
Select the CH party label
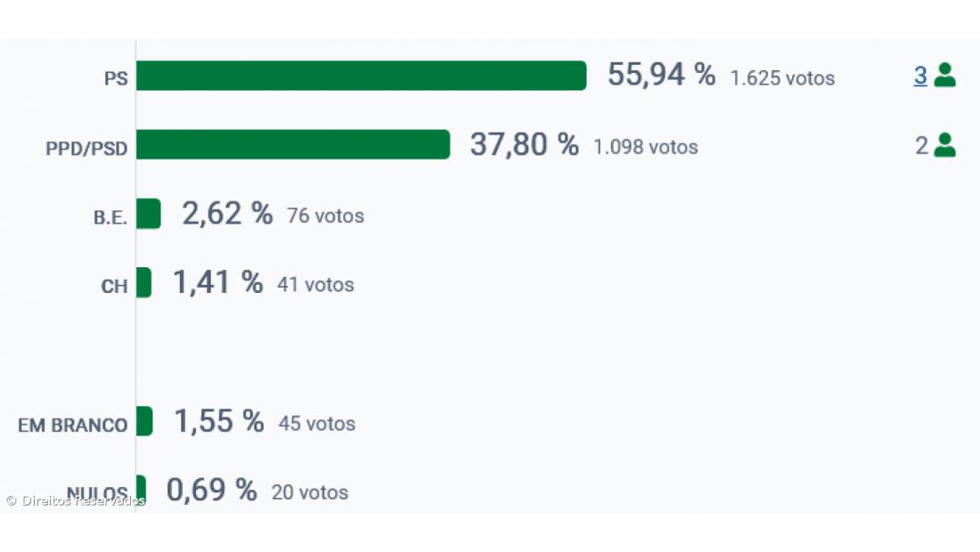coord(114,287)
